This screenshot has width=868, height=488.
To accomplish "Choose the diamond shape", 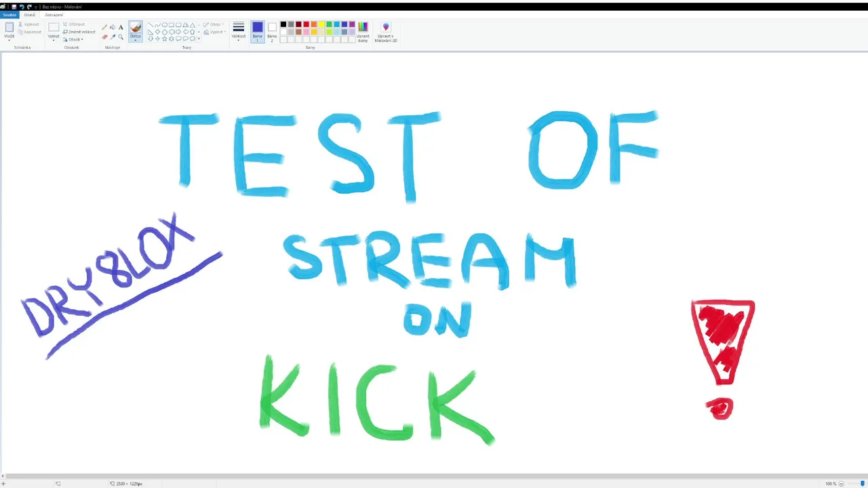I will 157,32.
